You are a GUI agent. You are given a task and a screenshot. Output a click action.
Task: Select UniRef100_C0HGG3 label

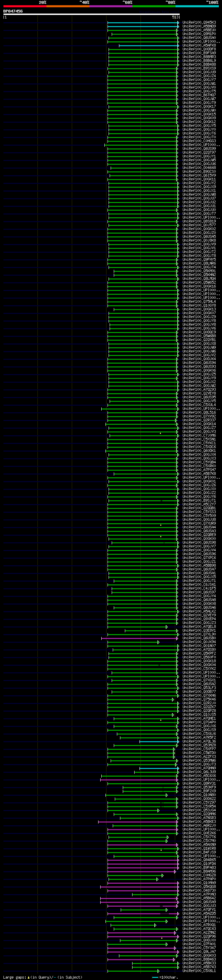coord(199,141)
